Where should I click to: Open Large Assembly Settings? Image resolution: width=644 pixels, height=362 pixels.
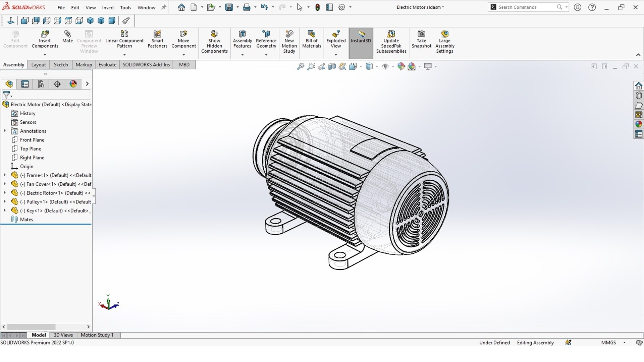[445, 42]
